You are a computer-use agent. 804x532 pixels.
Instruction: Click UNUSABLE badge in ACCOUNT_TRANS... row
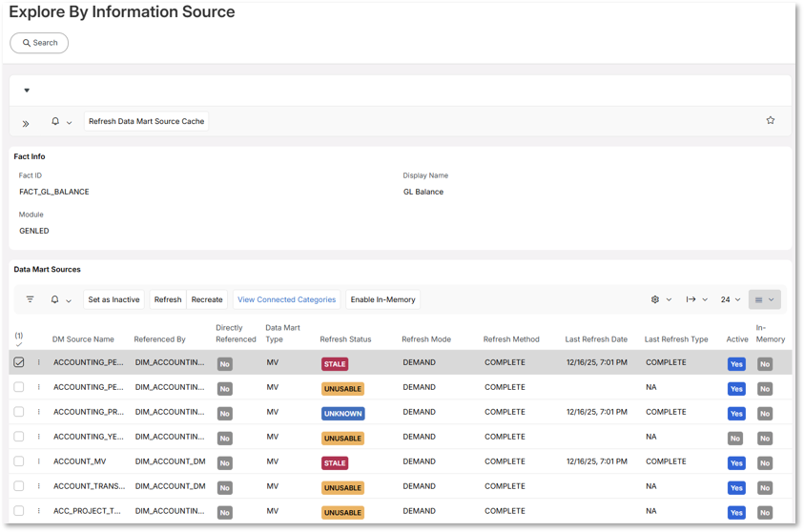pos(343,488)
